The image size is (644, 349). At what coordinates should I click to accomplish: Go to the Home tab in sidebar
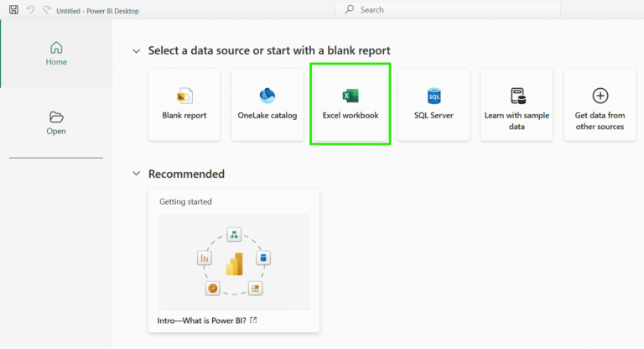click(x=56, y=54)
